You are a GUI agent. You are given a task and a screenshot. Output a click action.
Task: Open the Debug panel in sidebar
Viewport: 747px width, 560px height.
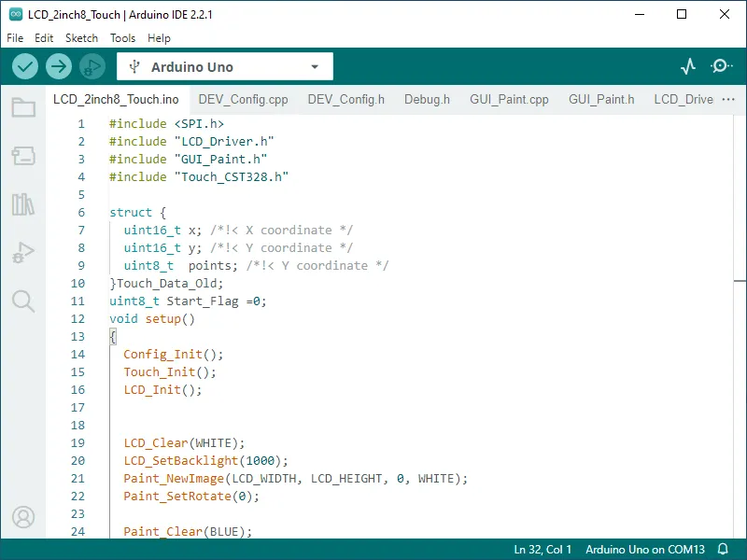[23, 252]
